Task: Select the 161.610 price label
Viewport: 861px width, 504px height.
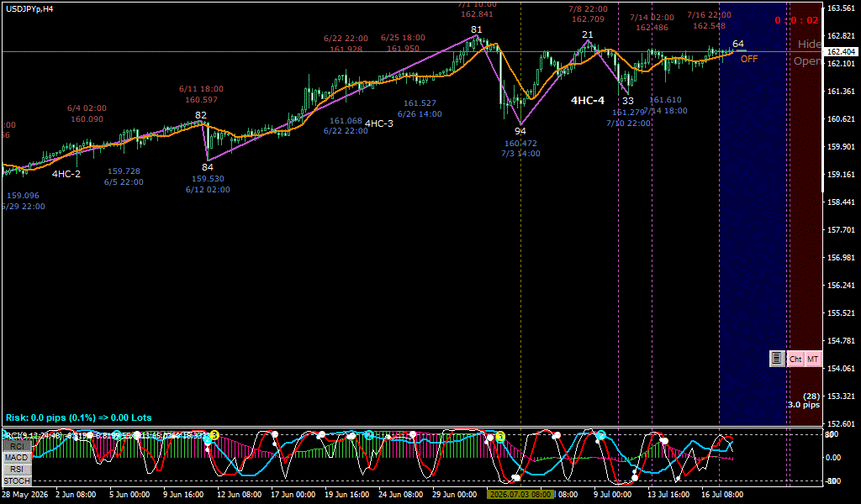Action: 665,100
